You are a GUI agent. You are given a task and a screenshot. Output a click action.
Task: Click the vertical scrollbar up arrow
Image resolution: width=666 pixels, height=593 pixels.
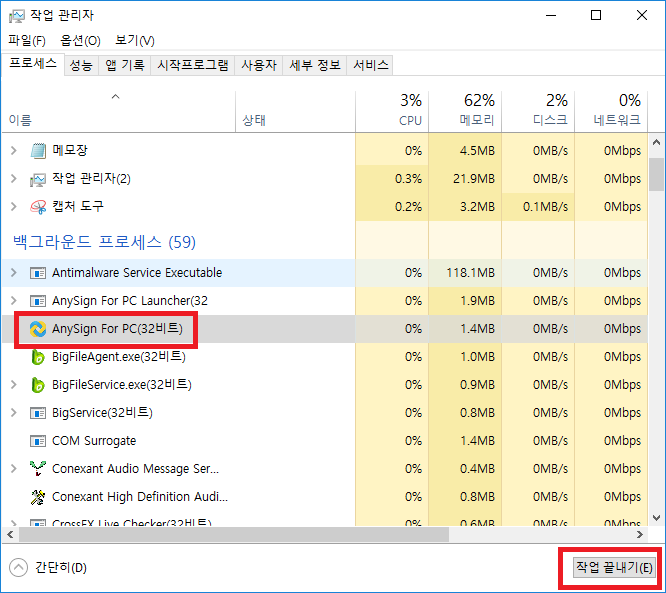point(656,142)
